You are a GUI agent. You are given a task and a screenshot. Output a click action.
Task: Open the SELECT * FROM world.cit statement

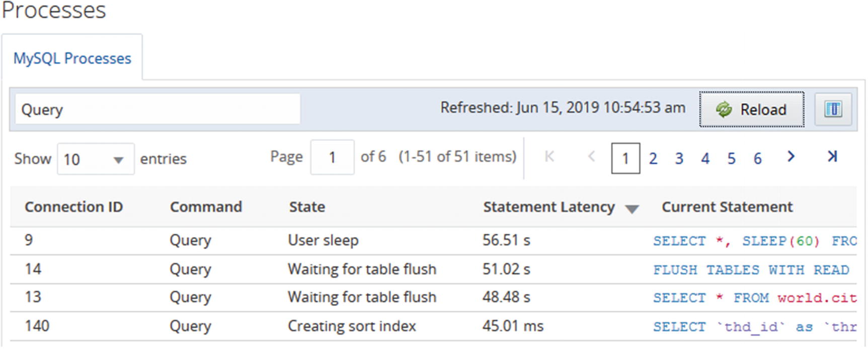(755, 298)
